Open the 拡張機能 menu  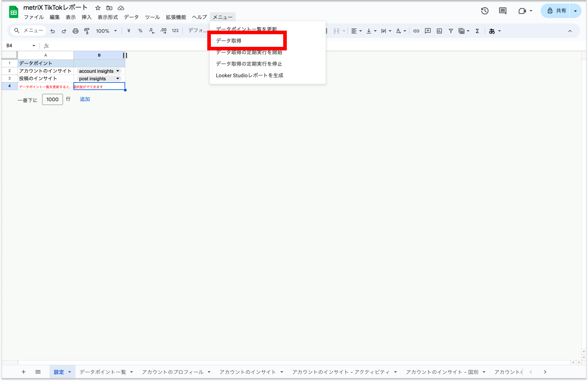(x=176, y=17)
